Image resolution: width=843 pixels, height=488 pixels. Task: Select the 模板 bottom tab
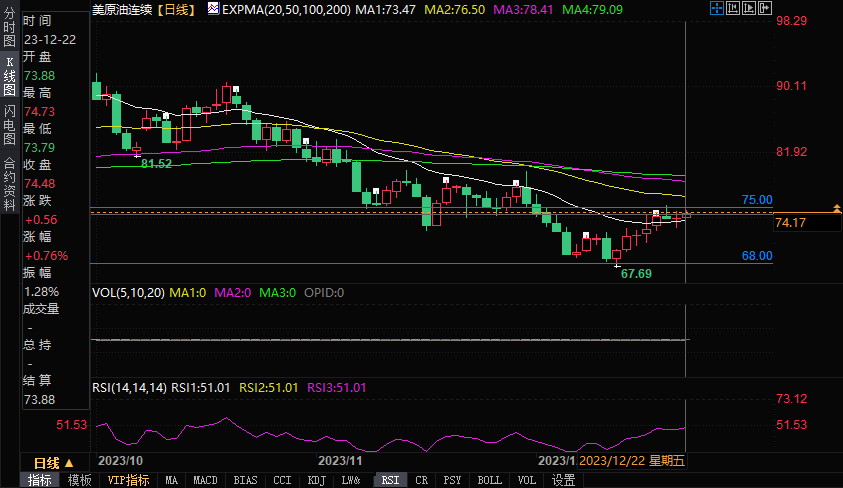point(79,480)
